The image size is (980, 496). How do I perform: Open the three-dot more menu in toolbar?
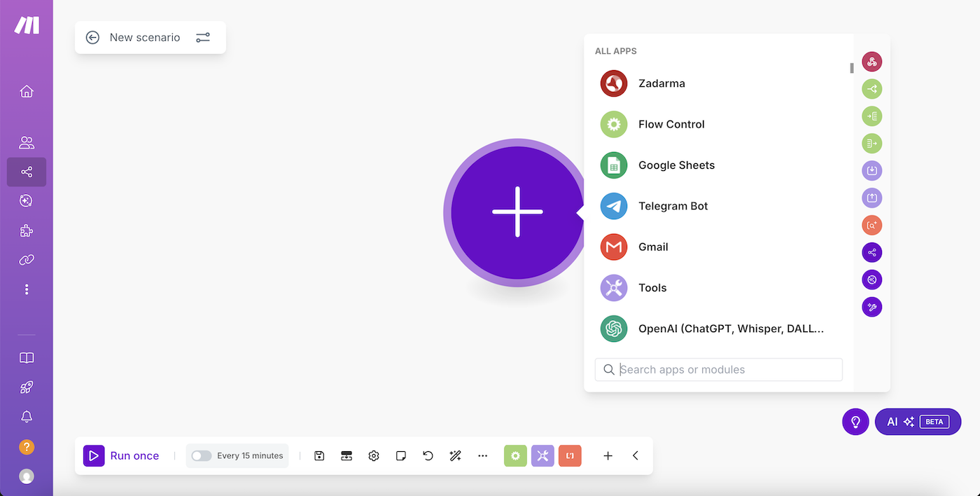482,456
